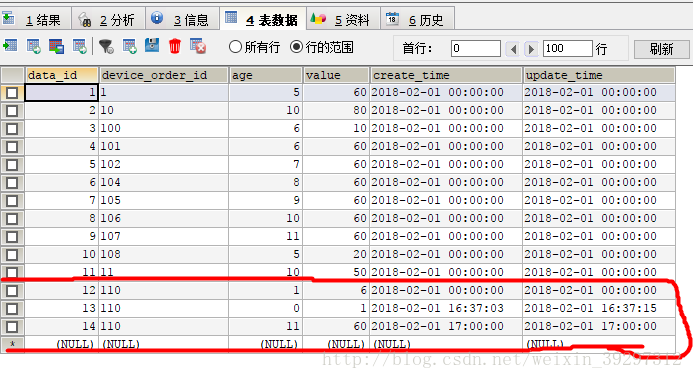Click the previous page left arrow
The image size is (693, 379).
513,49
